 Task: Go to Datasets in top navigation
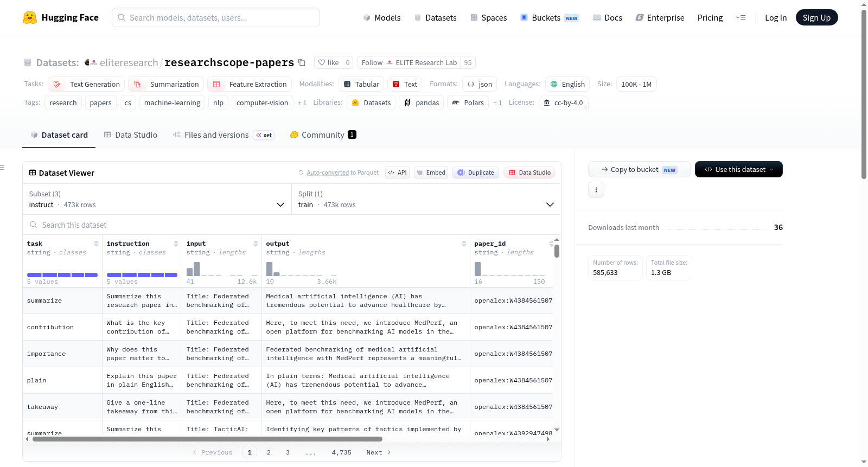[435, 17]
